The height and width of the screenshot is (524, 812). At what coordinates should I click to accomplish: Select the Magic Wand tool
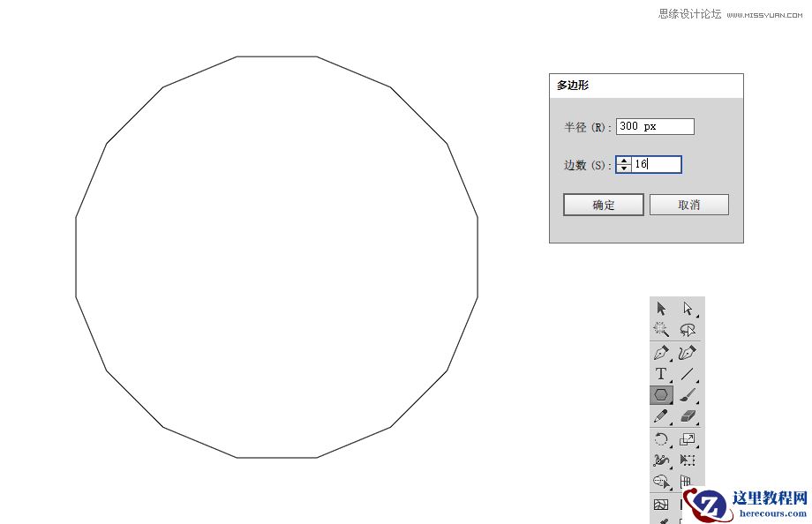click(x=660, y=329)
